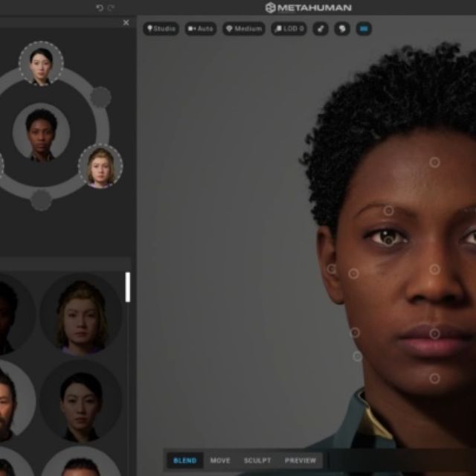Open the Auto camera dropdown
This screenshot has height=476, width=476.
(x=201, y=29)
